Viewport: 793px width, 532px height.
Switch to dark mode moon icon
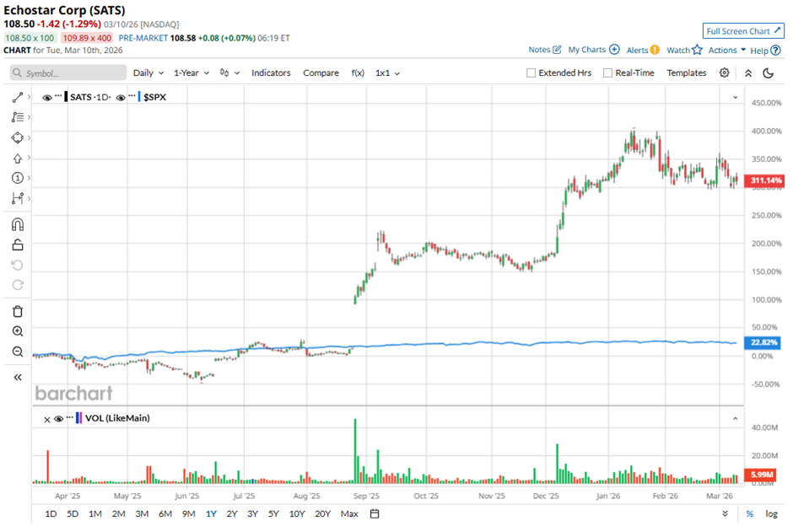coord(769,73)
